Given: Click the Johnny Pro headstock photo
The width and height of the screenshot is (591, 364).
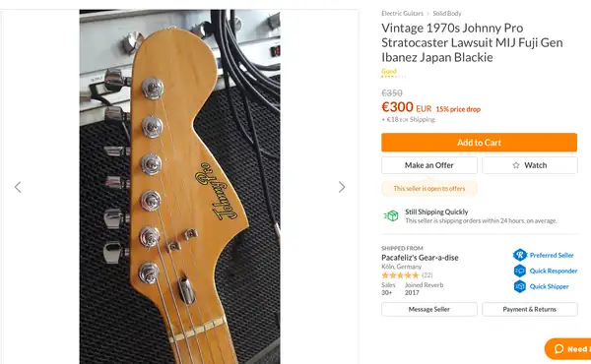Looking at the screenshot, I should (x=180, y=187).
